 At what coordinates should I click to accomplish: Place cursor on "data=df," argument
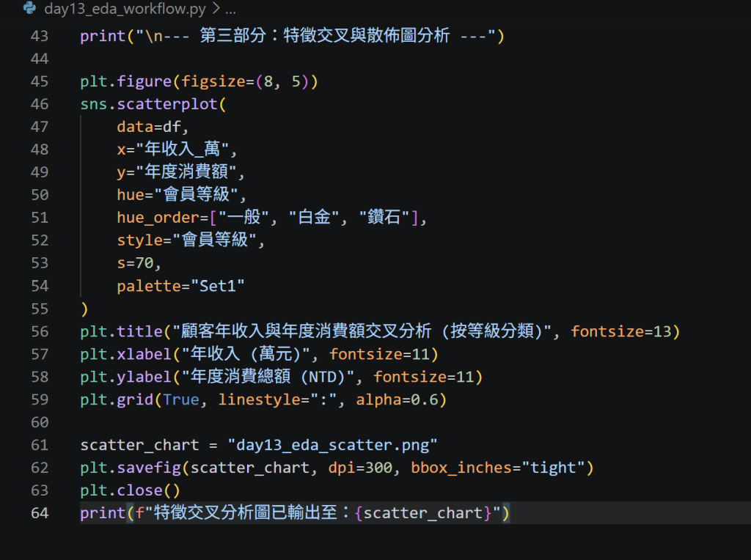click(153, 127)
